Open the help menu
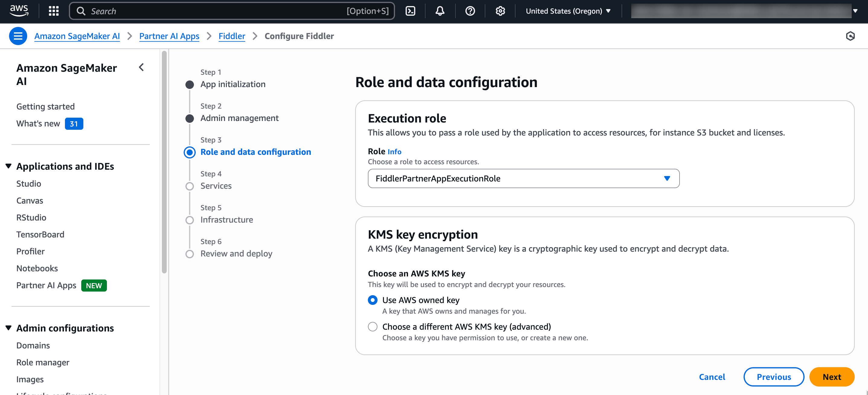Image resolution: width=868 pixels, height=395 pixels. coord(470,11)
